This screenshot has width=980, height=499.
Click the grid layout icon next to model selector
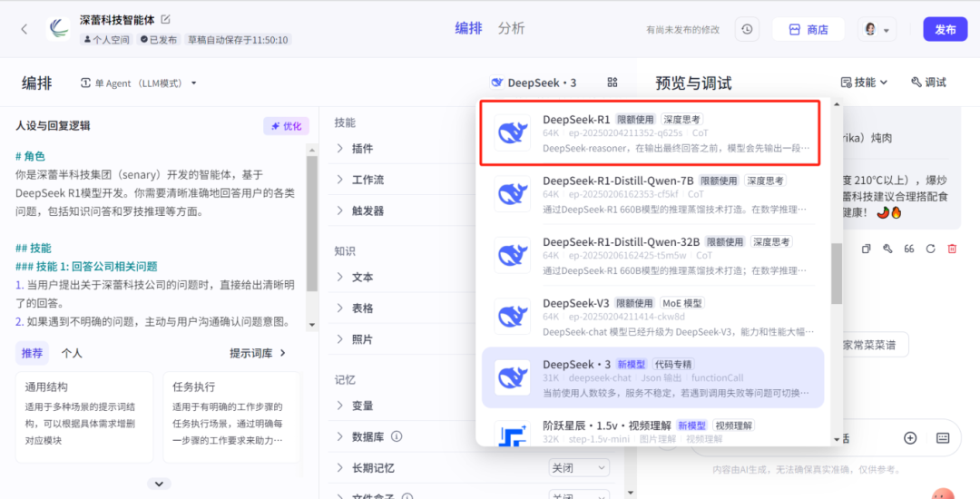612,83
